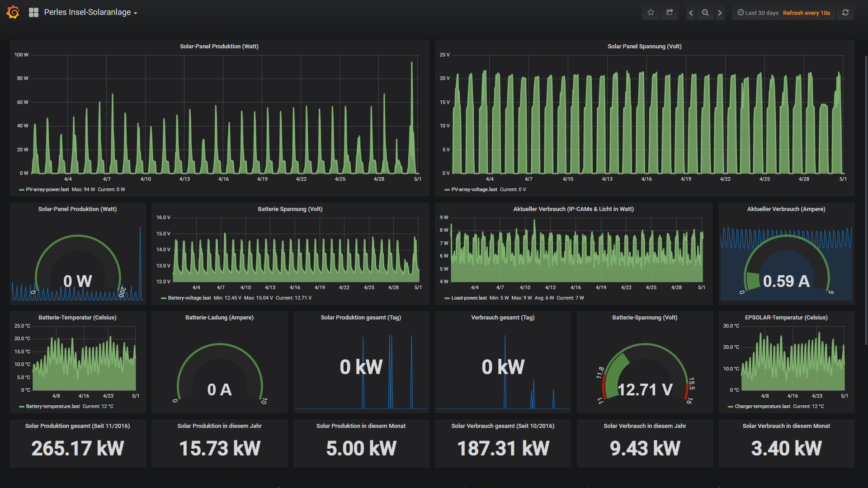Click the zoom out time range magnifier
This screenshot has width=868, height=488.
tap(705, 13)
